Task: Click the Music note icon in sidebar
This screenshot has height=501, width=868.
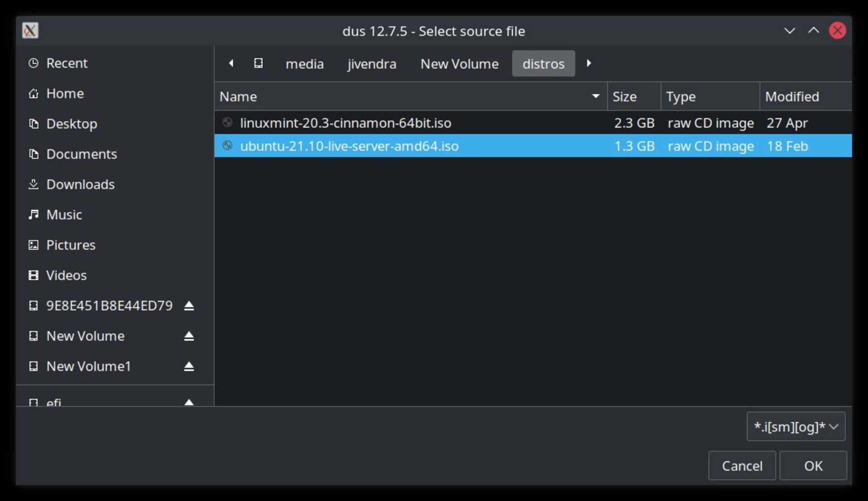Action: click(33, 215)
